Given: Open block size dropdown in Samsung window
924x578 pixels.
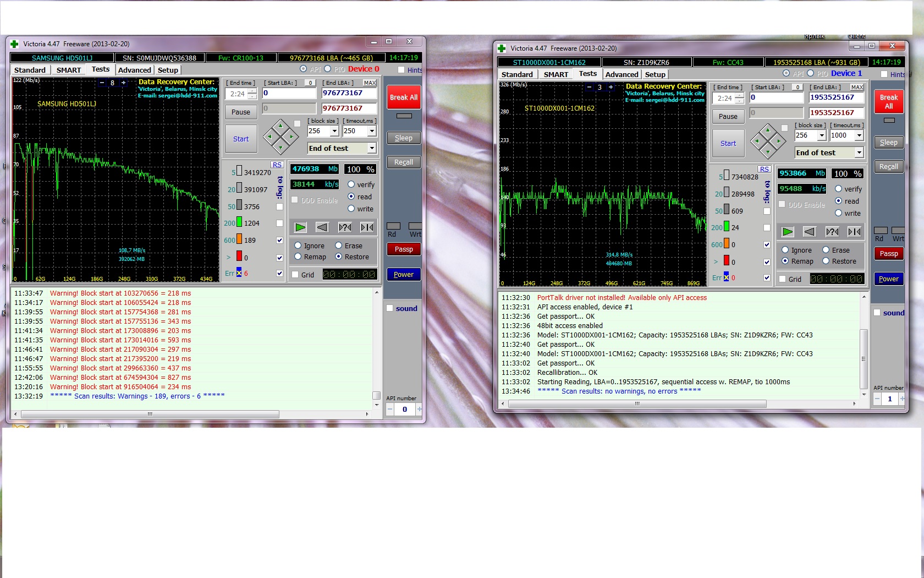Looking at the screenshot, I should tap(334, 131).
